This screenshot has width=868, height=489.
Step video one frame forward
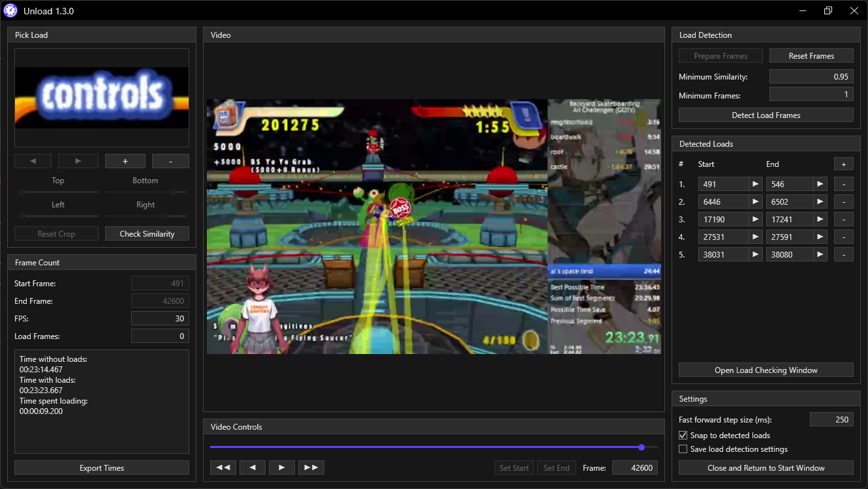point(282,467)
